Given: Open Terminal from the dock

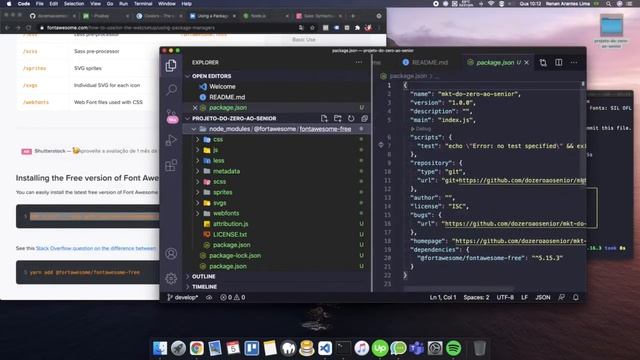Looking at the screenshot, I should [343, 348].
